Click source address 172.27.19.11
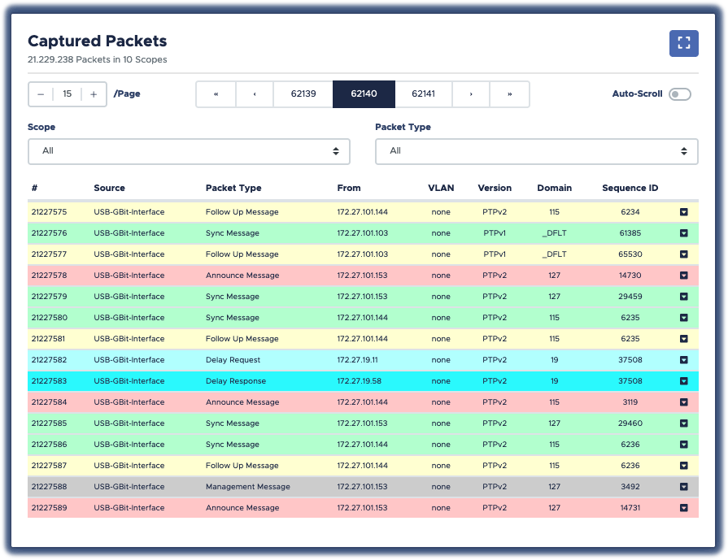 tap(358, 360)
